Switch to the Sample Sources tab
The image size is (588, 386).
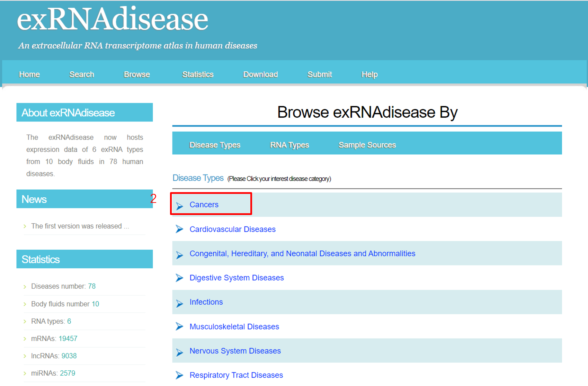click(367, 145)
